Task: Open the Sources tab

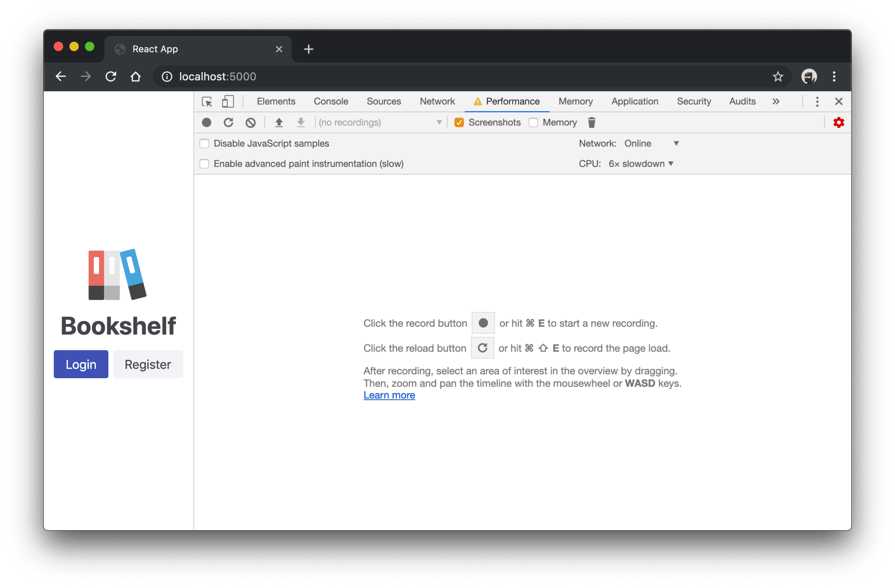Action: tap(384, 102)
